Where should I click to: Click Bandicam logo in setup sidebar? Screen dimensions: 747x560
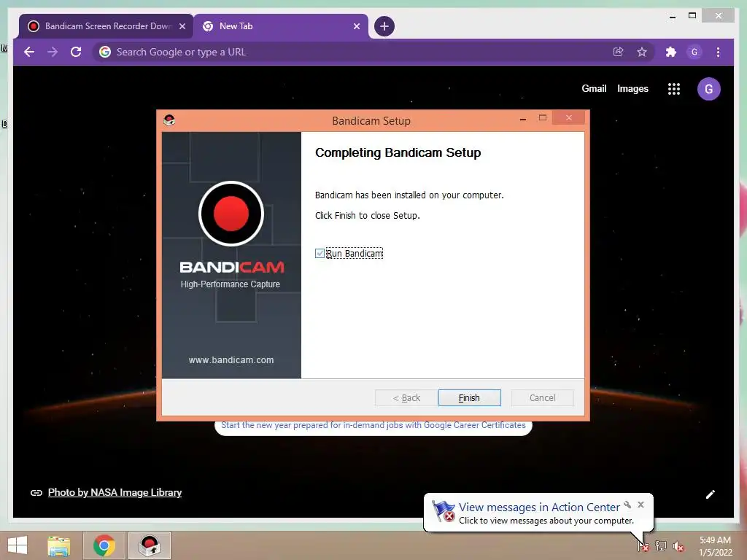pyautogui.click(x=231, y=214)
